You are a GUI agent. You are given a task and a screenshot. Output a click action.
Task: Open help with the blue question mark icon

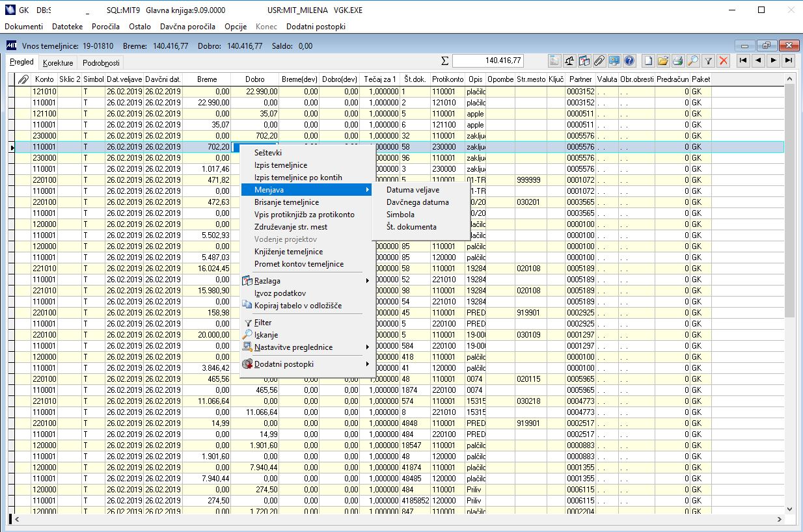pyautogui.click(x=629, y=60)
